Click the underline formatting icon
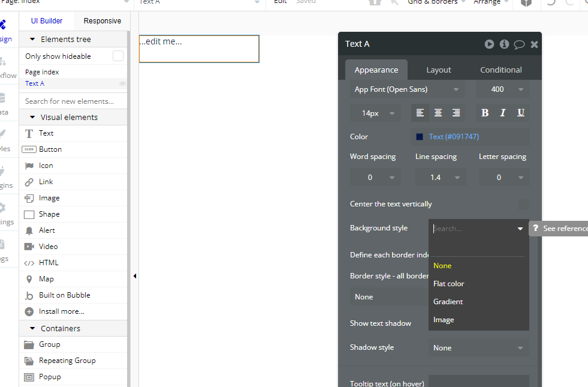This screenshot has width=588, height=387. pos(521,113)
